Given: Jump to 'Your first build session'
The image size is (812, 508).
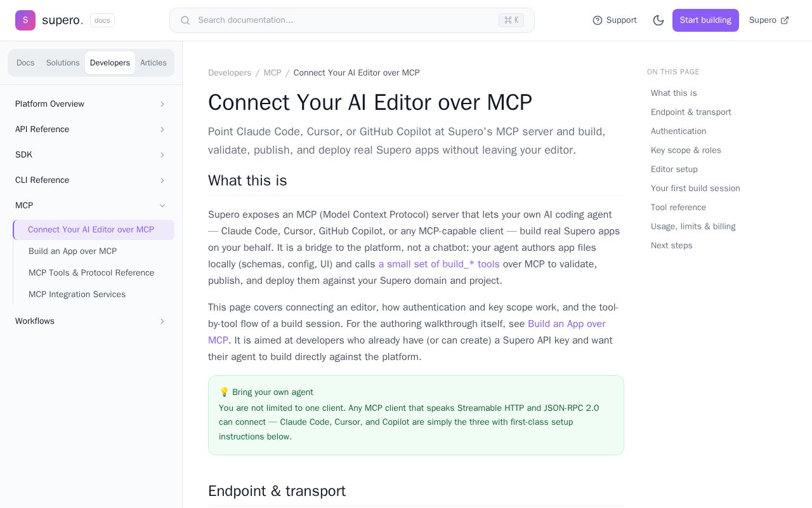Looking at the screenshot, I should coord(695,189).
